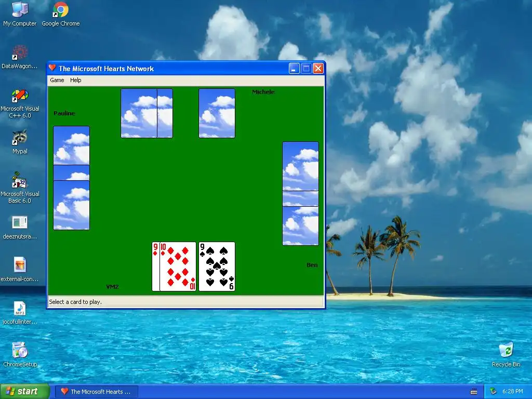The image size is (532, 399).
Task: Click Microsoft Hearts taskbar button
Action: coord(96,392)
